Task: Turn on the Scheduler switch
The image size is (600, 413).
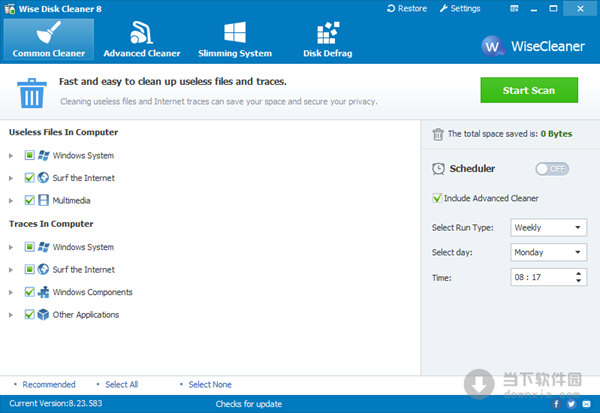Action: (x=552, y=169)
